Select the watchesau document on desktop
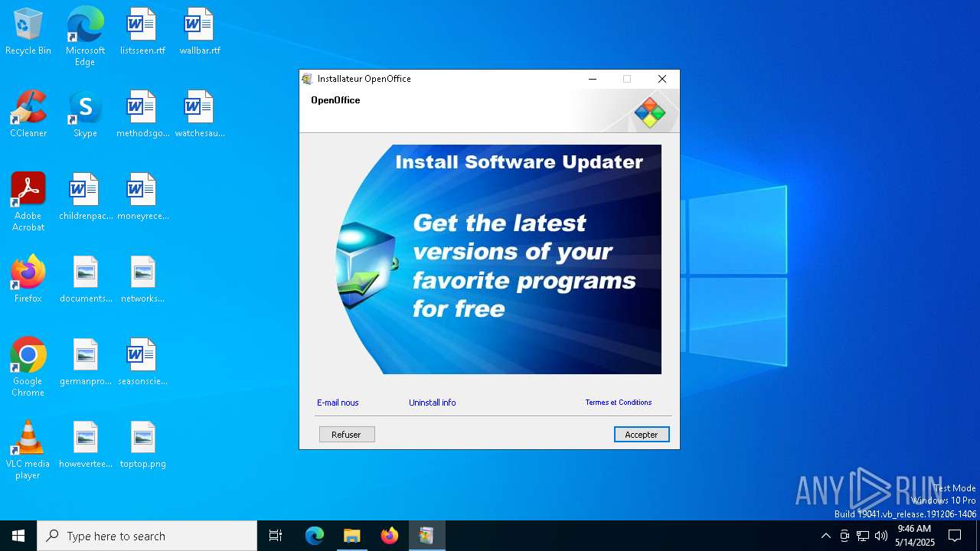Viewport: 980px width, 551px height. 200,114
